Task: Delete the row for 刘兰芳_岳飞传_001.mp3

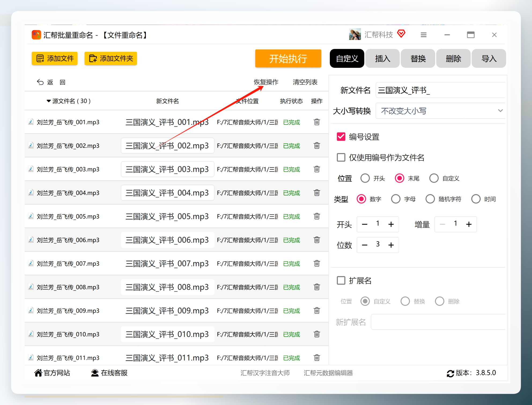Action: [317, 122]
